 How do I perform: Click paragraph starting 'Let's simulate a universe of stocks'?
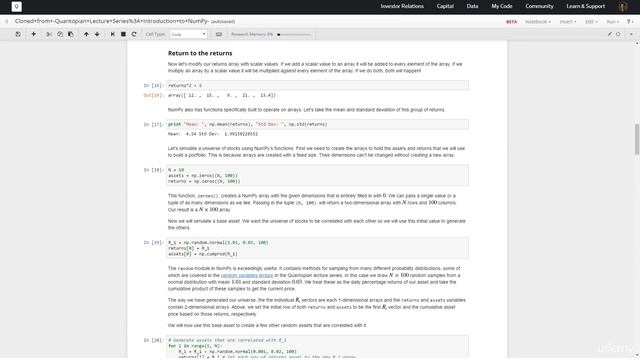point(316,152)
